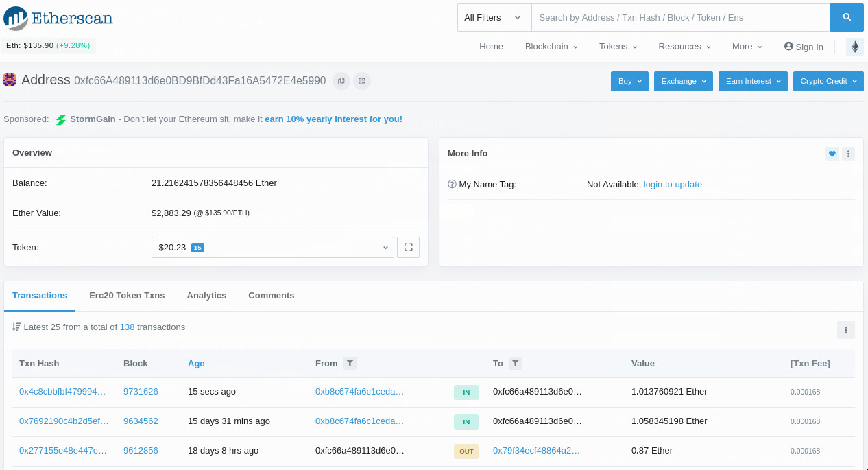
Task: Click the Etherscan logo
Action: click(58, 19)
